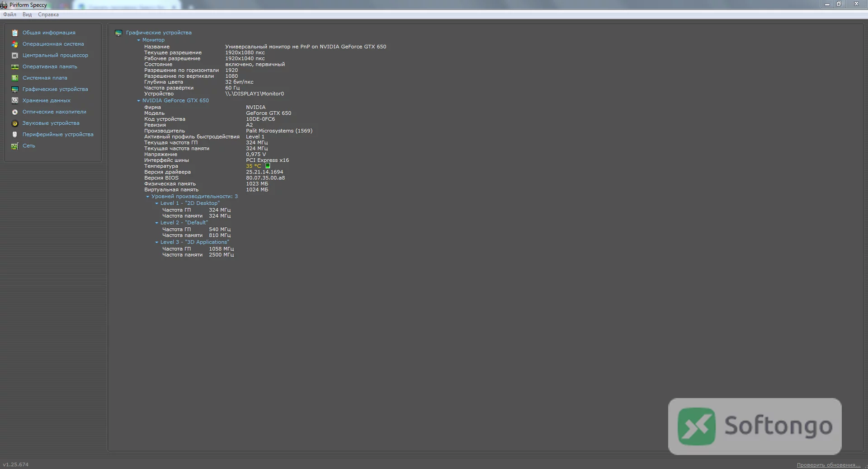Click the Оперативная память RAM icon
Screen dimensions: 868x469
pos(15,67)
